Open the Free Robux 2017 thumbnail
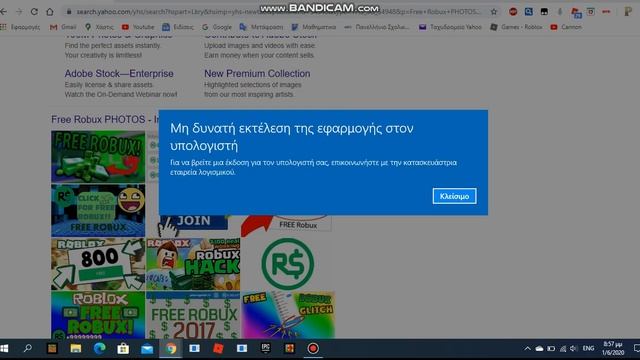Image resolution: width=640 pixels, height=360 pixels. [193, 315]
